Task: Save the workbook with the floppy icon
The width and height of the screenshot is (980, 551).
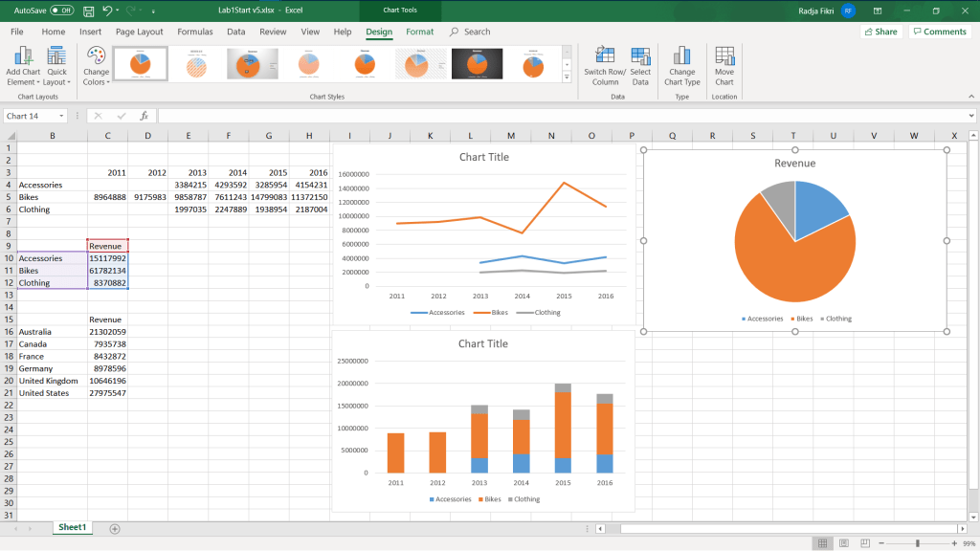Action: coord(88,11)
